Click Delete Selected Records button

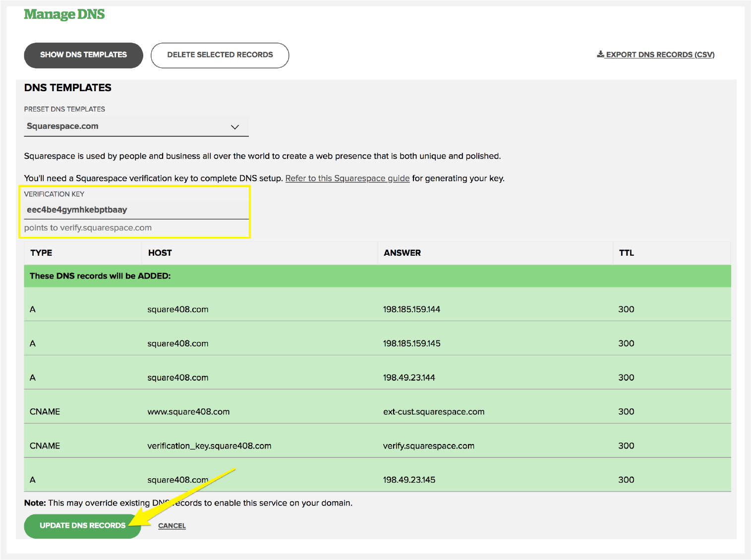coord(220,55)
